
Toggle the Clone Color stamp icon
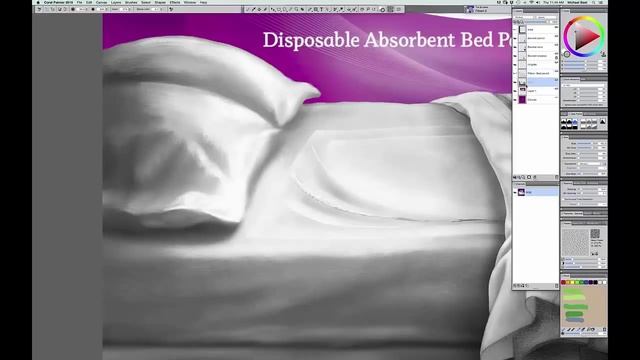click(603, 54)
